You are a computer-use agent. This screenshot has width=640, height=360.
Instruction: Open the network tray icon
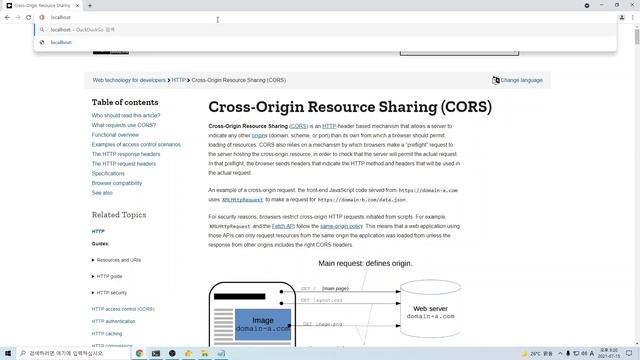pyautogui.click(x=576, y=353)
